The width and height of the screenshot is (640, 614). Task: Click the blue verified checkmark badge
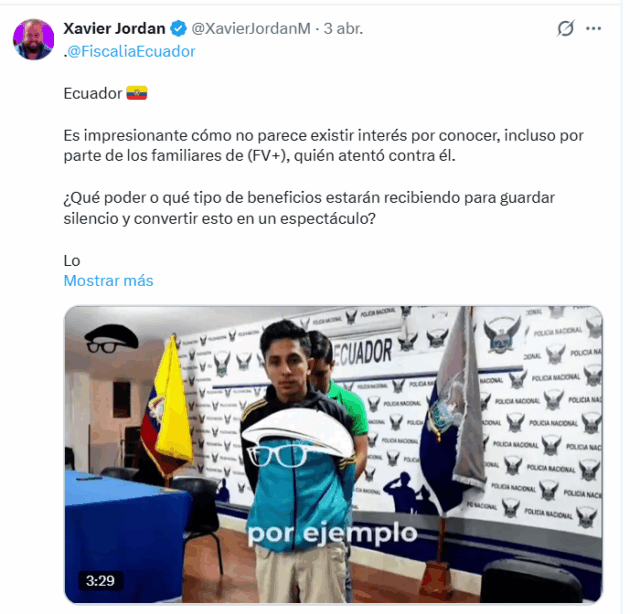178,29
